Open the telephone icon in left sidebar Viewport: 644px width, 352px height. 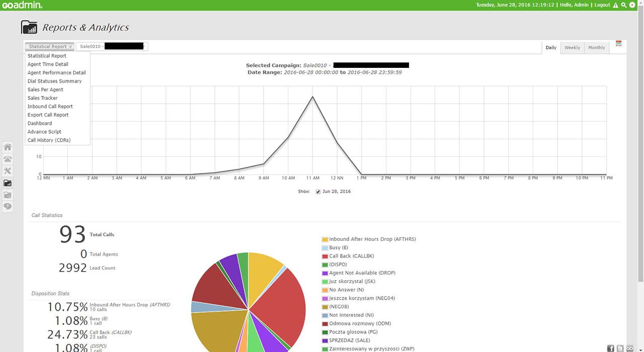(x=8, y=159)
